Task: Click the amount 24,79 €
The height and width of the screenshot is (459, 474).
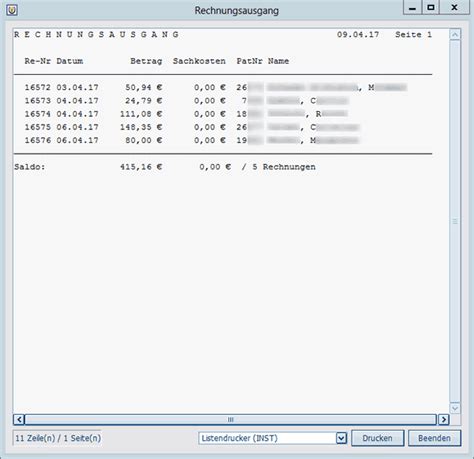Action: [144, 101]
